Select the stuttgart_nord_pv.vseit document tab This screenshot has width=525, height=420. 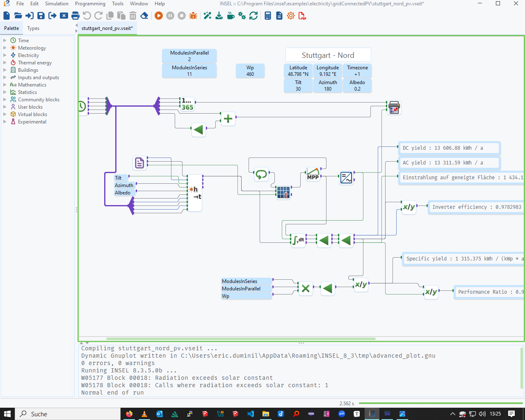tap(107, 28)
